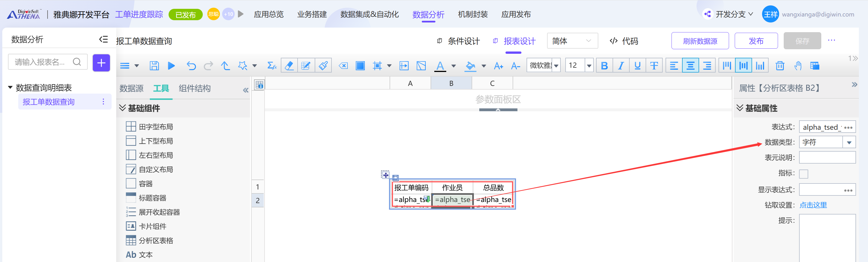Open the formula sigma fx tool

click(x=272, y=66)
